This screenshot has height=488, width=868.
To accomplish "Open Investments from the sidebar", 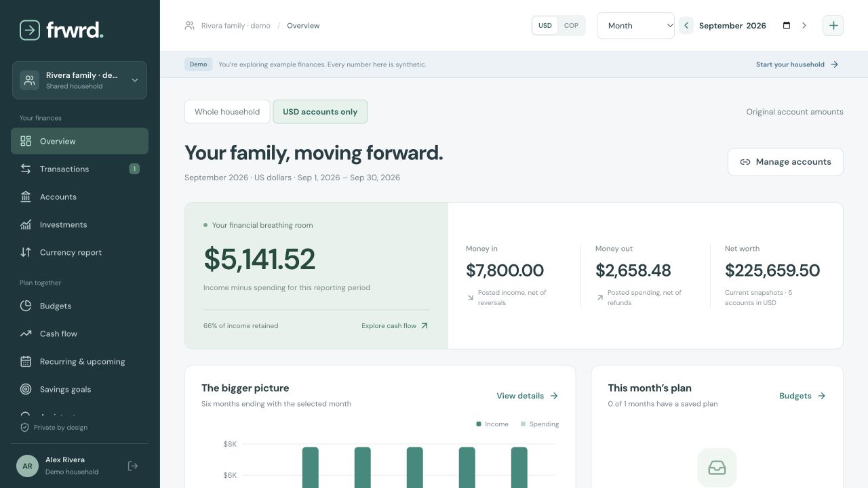I will coord(79,224).
